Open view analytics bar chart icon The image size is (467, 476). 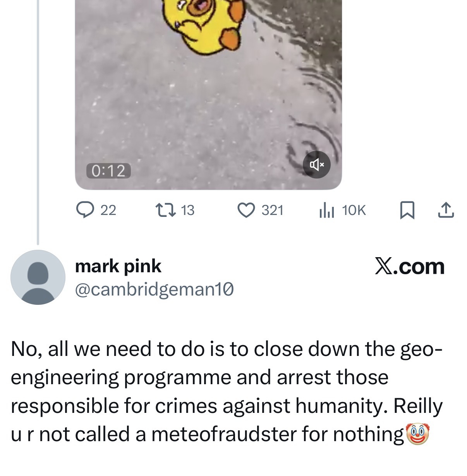[x=326, y=210]
